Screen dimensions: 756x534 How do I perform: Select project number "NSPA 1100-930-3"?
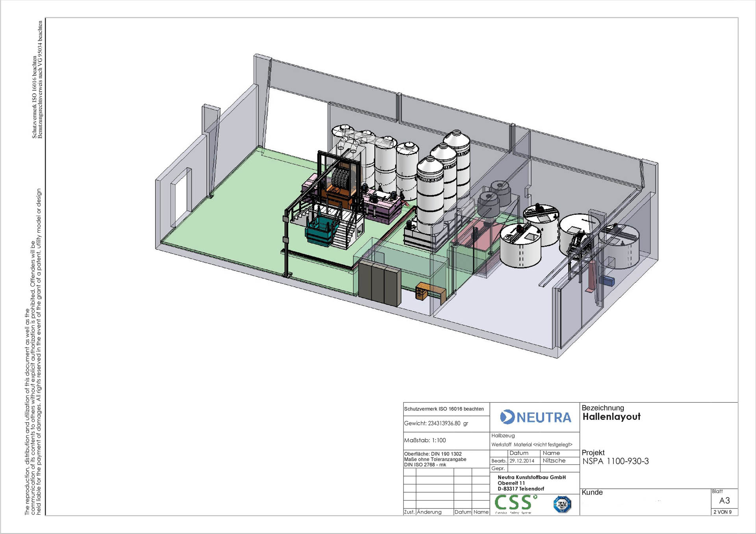pyautogui.click(x=615, y=461)
